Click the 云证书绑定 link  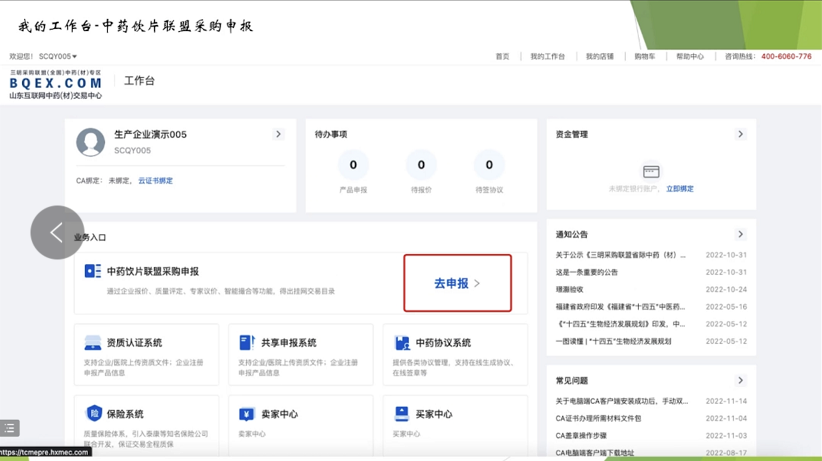(155, 181)
